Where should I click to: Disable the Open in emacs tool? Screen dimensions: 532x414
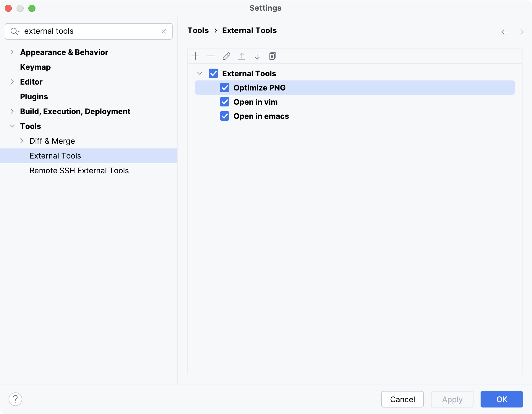(225, 116)
